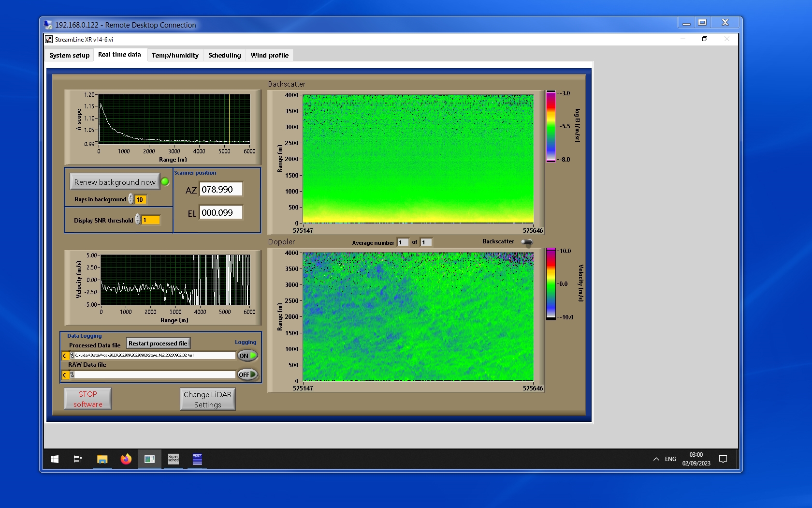
Task: Click the Scan sched taskbar icon
Action: coord(173,459)
